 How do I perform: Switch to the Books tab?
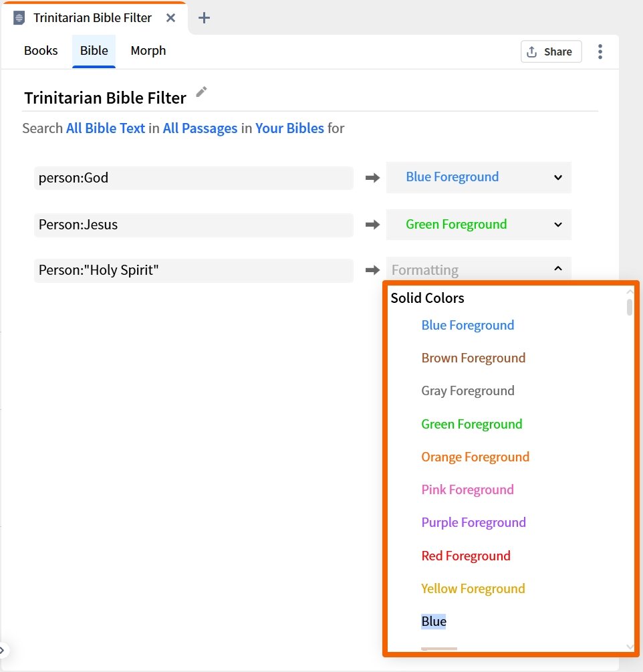(41, 51)
